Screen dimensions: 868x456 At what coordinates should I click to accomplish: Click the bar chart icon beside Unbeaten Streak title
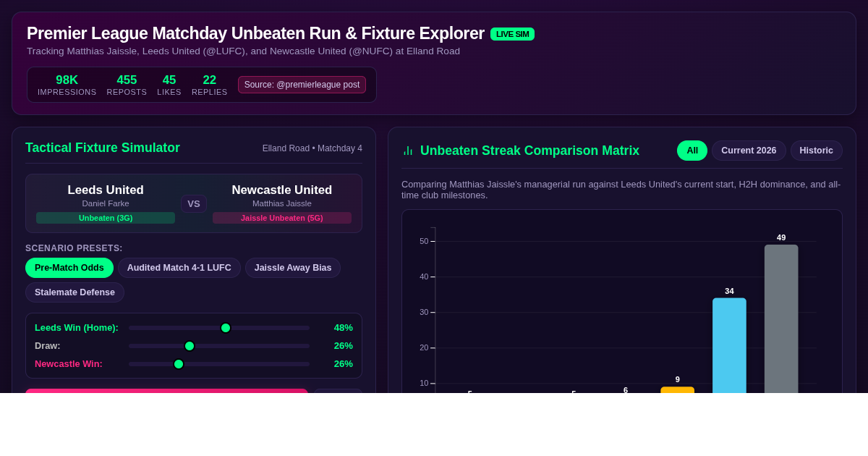pyautogui.click(x=408, y=151)
